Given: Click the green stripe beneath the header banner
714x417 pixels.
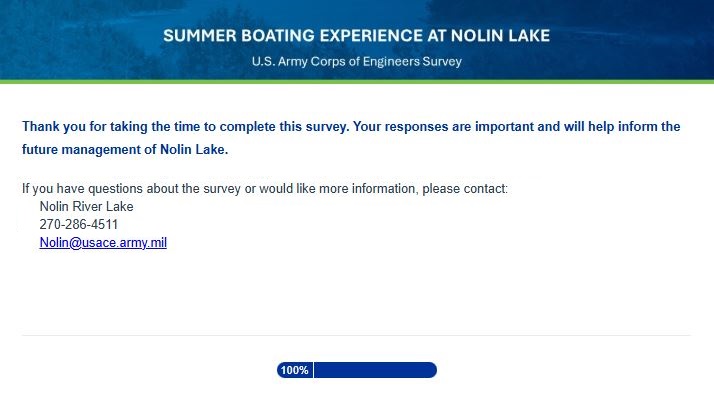Looking at the screenshot, I should coord(356,81).
